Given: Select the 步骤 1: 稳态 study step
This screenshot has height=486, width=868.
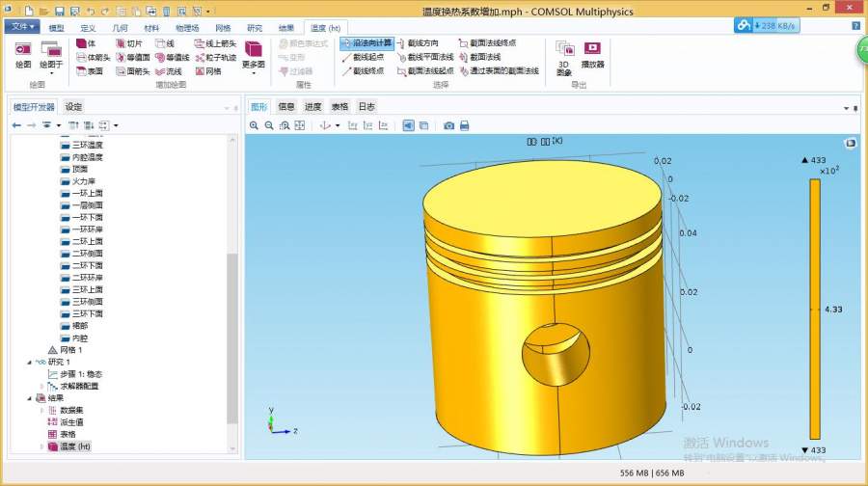Looking at the screenshot, I should pyautogui.click(x=74, y=374).
